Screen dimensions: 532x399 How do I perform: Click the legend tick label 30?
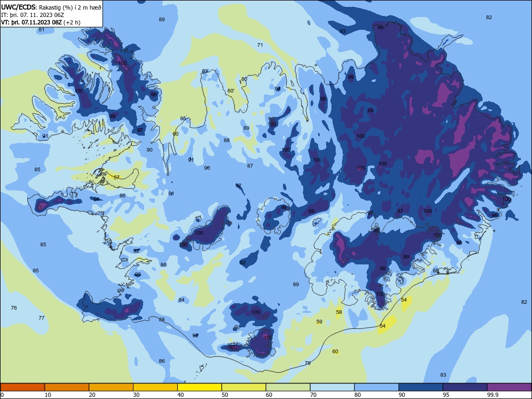click(136, 395)
